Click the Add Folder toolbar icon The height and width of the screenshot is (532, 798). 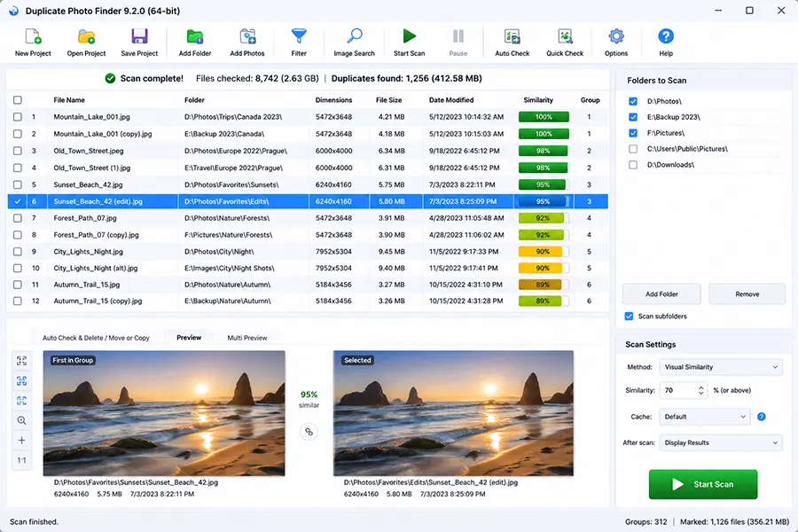tap(194, 36)
